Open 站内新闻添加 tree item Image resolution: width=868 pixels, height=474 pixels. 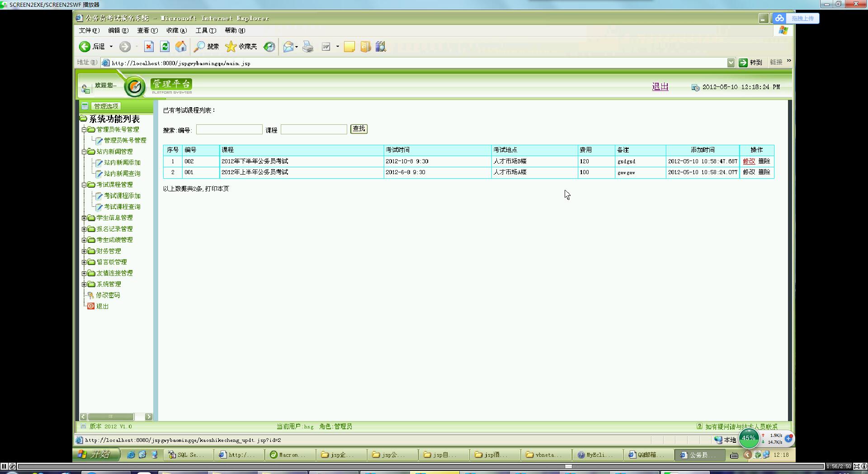(x=122, y=162)
